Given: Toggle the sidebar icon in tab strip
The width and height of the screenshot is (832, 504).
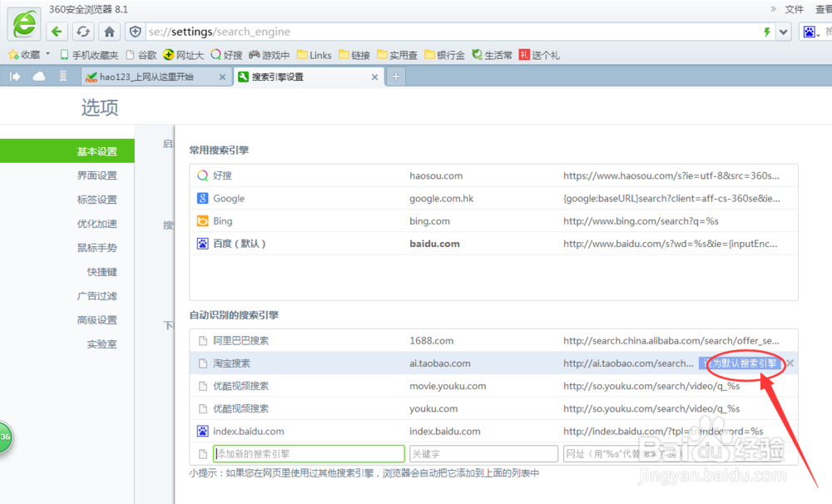Looking at the screenshot, I should (x=15, y=77).
